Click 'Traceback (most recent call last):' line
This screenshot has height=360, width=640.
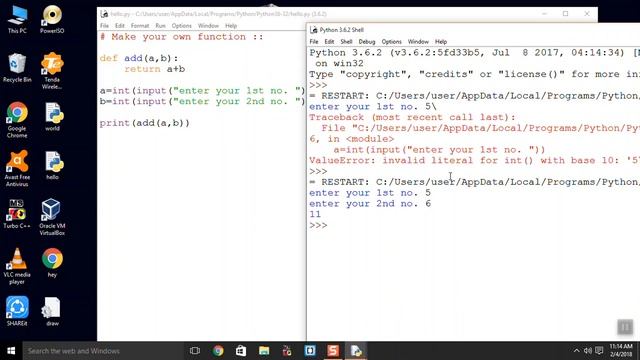coord(412,118)
